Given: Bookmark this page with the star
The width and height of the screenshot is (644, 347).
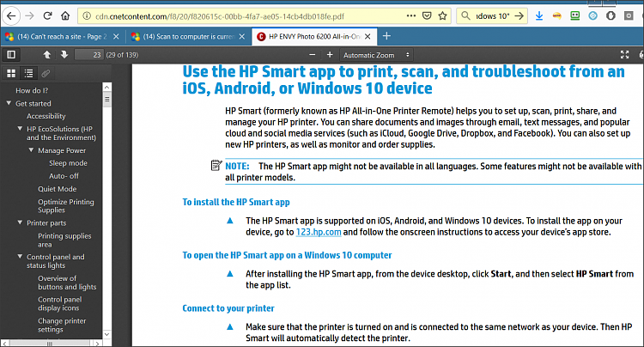Looking at the screenshot, I should [442, 16].
